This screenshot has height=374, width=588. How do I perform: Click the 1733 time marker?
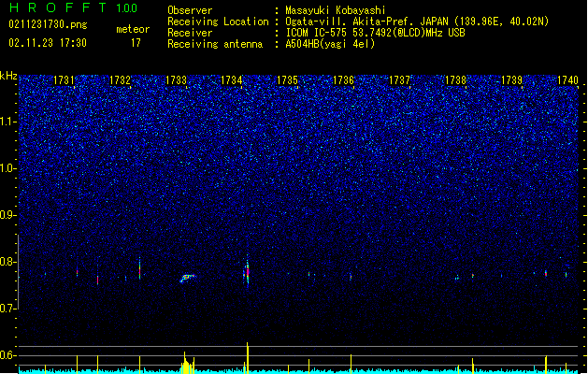pyautogui.click(x=176, y=80)
